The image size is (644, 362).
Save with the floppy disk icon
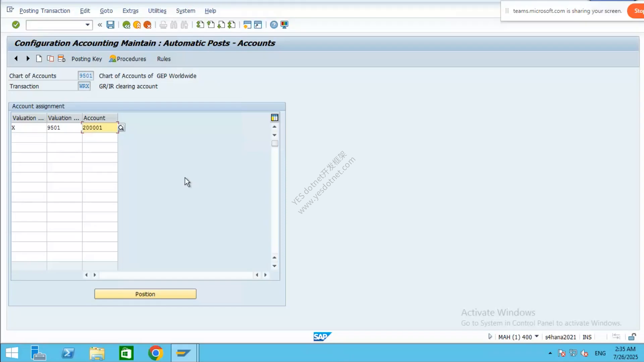(110, 24)
